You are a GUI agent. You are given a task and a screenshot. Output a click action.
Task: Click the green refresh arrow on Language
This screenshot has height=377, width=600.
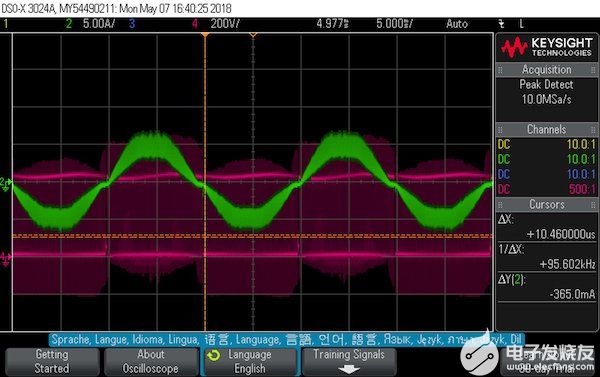(x=213, y=356)
